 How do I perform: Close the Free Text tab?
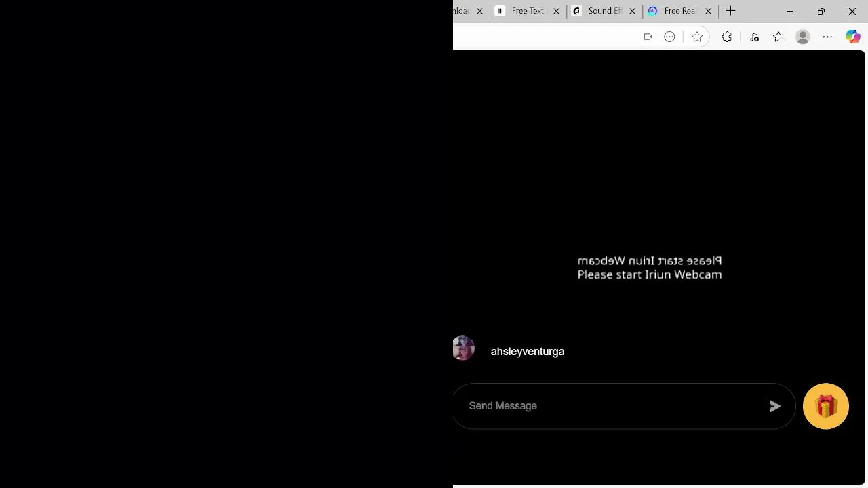[556, 11]
